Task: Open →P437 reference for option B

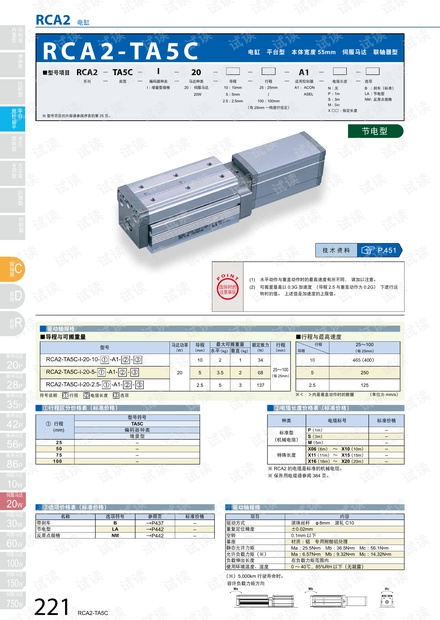Action: tap(155, 523)
